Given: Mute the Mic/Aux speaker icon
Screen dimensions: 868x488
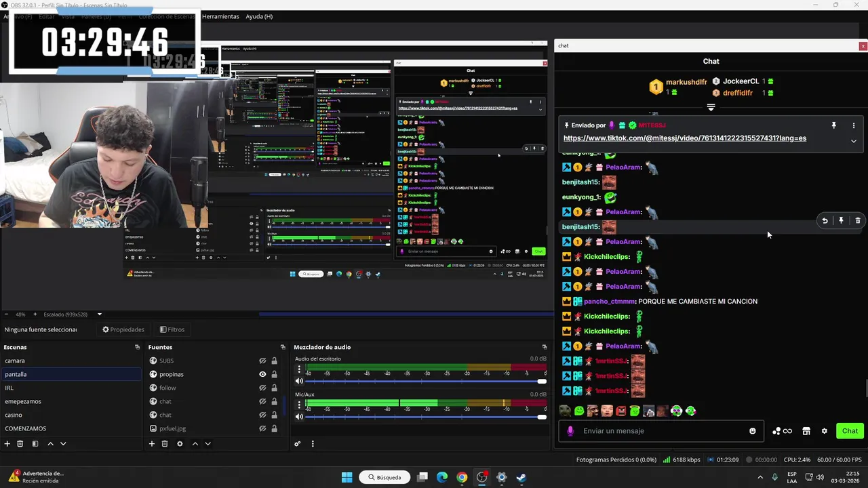Looking at the screenshot, I should 299,417.
